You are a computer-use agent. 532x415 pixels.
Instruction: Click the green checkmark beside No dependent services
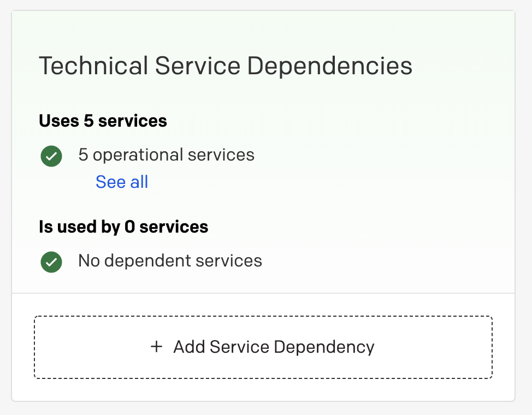pyautogui.click(x=51, y=262)
